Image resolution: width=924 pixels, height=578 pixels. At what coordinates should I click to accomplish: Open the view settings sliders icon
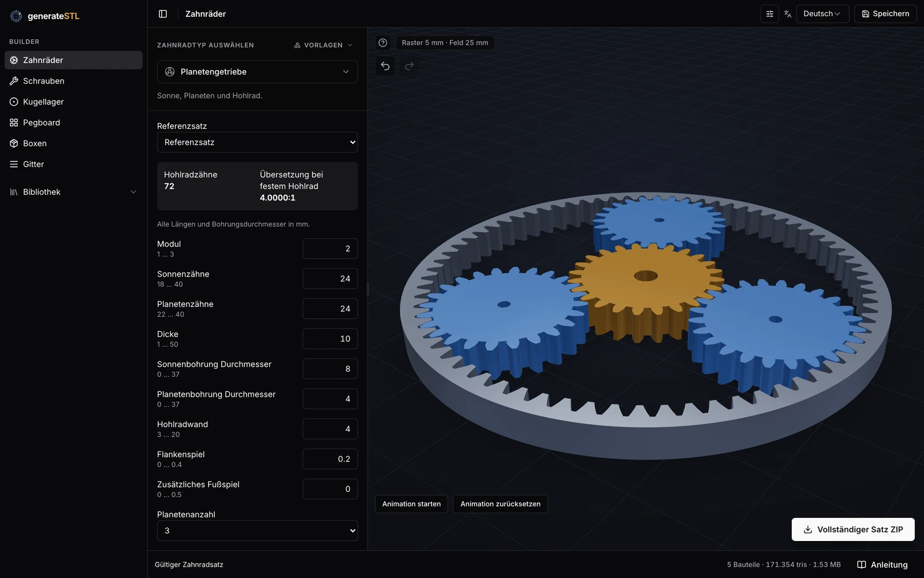click(x=770, y=14)
